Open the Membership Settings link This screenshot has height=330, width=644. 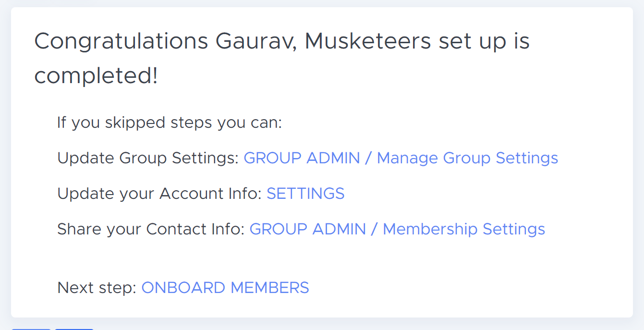(464, 229)
